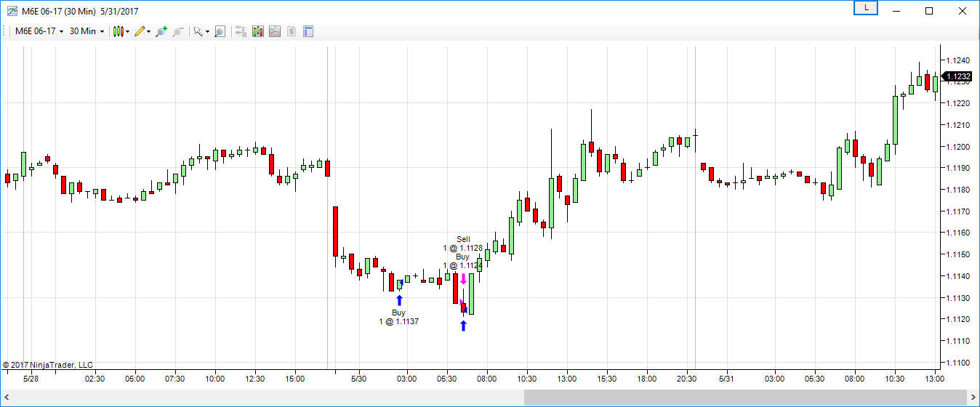Click the scrollbar left arrow

6,397
